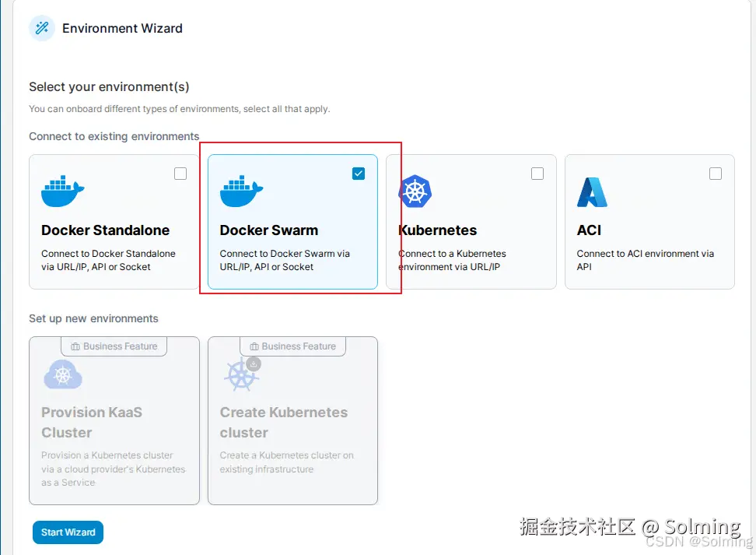Click 'Create a Kubernetes cluster on existing' description
This screenshot has height=555, width=756.
click(x=287, y=462)
